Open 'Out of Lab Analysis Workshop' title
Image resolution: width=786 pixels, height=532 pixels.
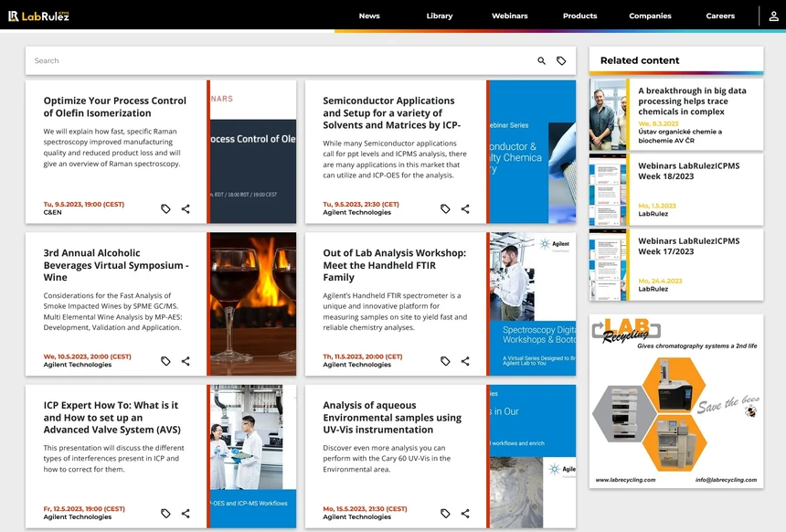click(x=395, y=265)
